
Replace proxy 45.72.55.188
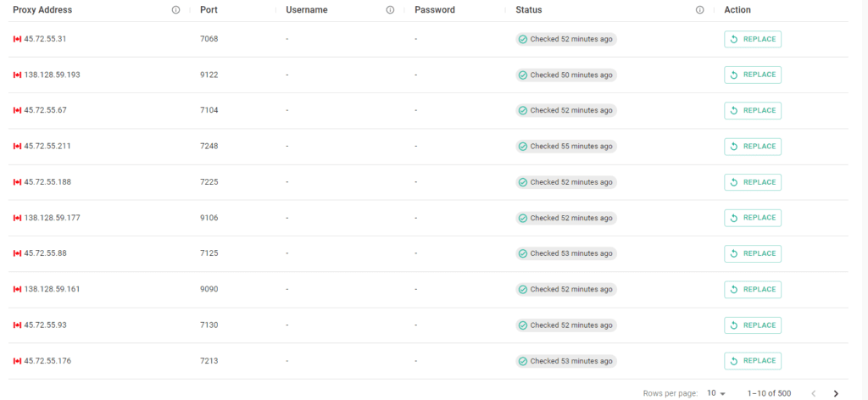pyautogui.click(x=753, y=182)
